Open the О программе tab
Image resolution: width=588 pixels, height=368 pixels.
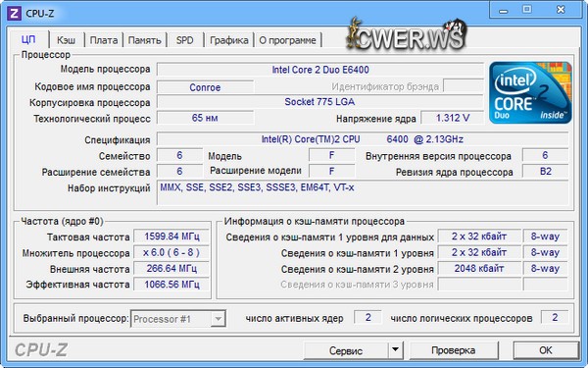287,40
